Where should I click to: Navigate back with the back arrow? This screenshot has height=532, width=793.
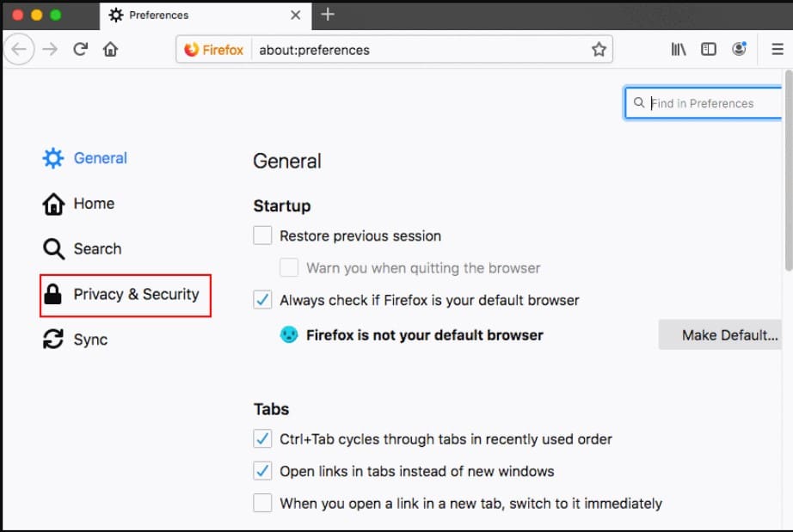pyautogui.click(x=19, y=49)
